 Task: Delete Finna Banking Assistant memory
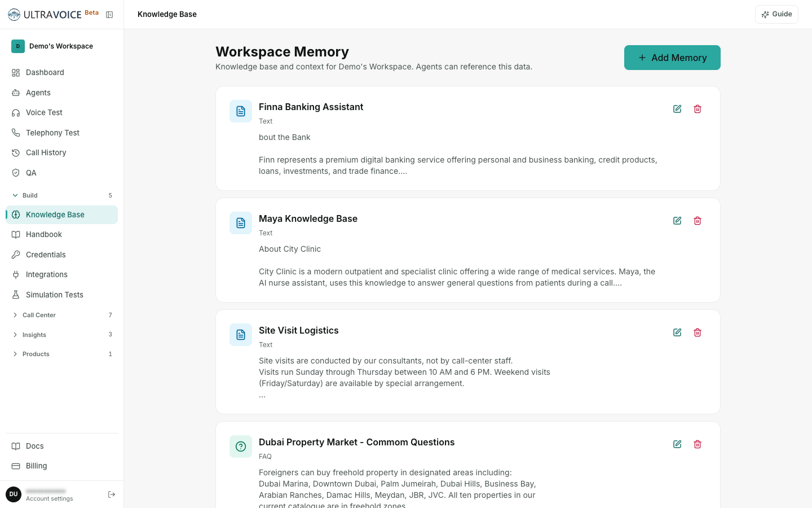(698, 109)
